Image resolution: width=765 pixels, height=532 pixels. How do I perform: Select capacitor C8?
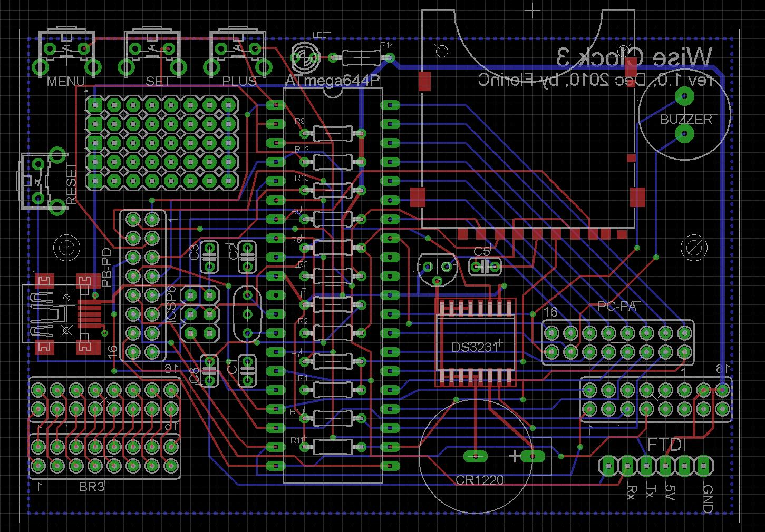[x=210, y=371]
